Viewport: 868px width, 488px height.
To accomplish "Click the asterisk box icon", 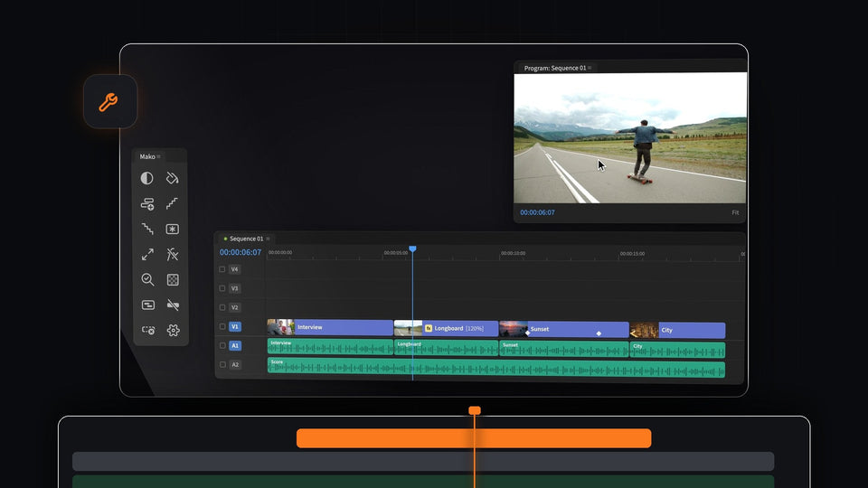I will (x=172, y=229).
